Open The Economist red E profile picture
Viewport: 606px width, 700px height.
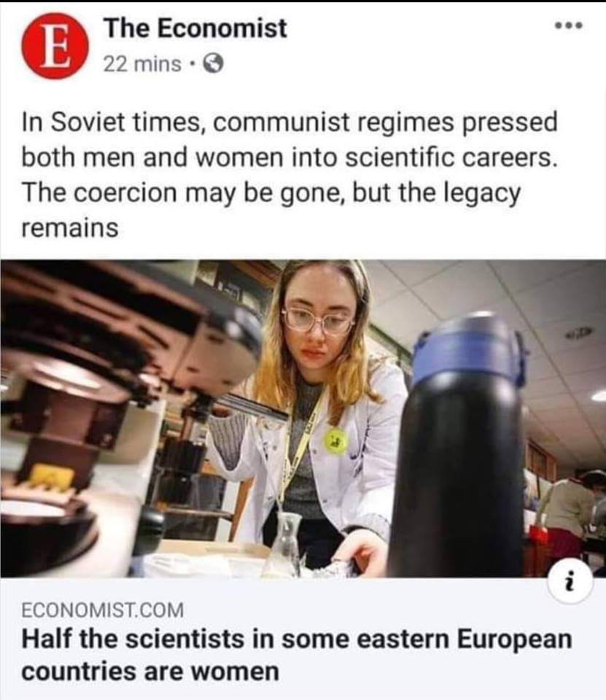[x=55, y=46]
